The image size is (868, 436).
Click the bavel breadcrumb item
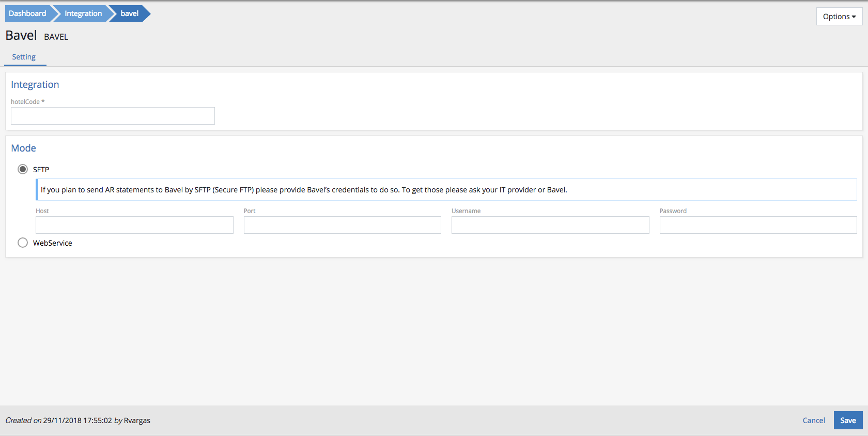pyautogui.click(x=130, y=13)
